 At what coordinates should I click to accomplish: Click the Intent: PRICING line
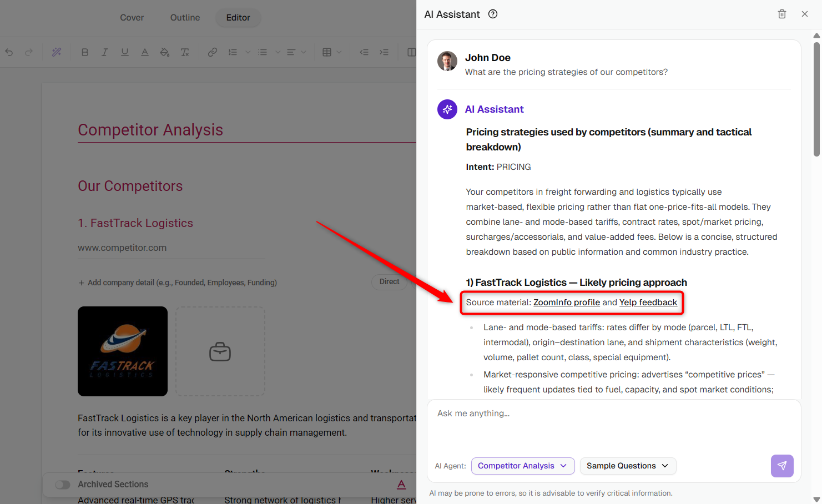click(x=498, y=167)
